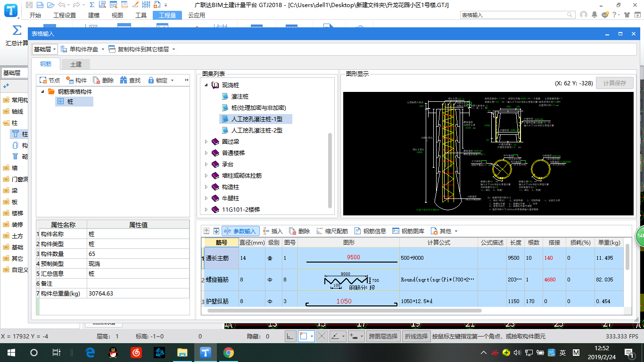Click the atlas list vertical scrollbar
The image size is (644, 362).
[330, 170]
